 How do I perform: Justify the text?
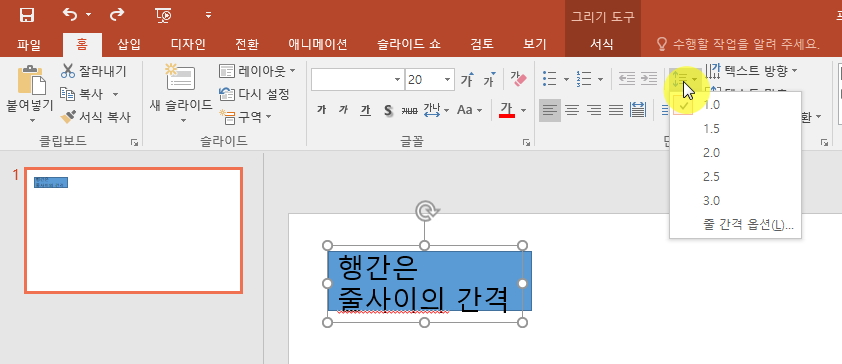(615, 111)
